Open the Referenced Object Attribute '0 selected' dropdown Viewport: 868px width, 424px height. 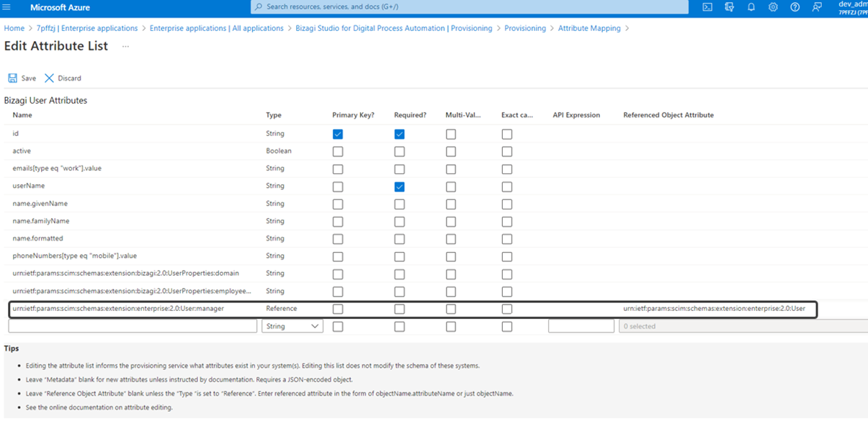point(742,326)
